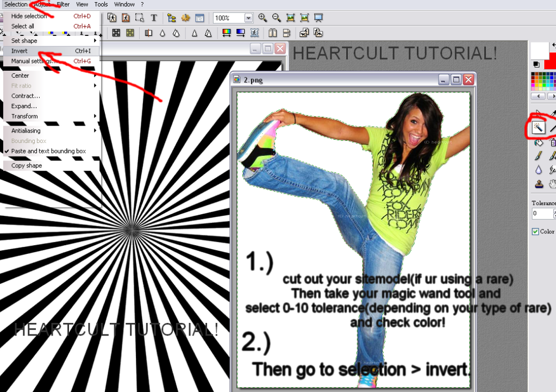This screenshot has height=392, width=556.
Task: Open the ? help menu
Action: (142, 4)
